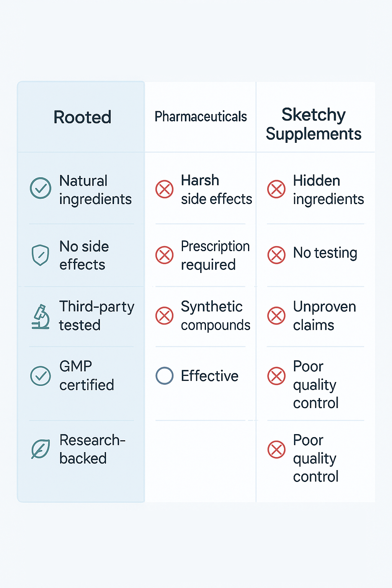Click the Research-backed label
Viewport: 392px width, 588px height.
[92, 449]
